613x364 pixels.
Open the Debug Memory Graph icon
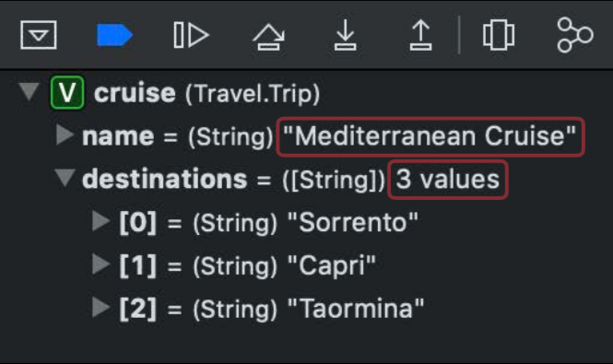click(575, 35)
